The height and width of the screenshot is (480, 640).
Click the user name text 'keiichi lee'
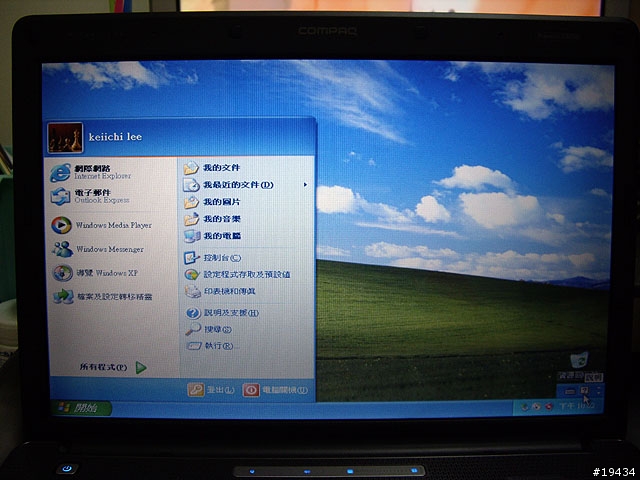[115, 137]
